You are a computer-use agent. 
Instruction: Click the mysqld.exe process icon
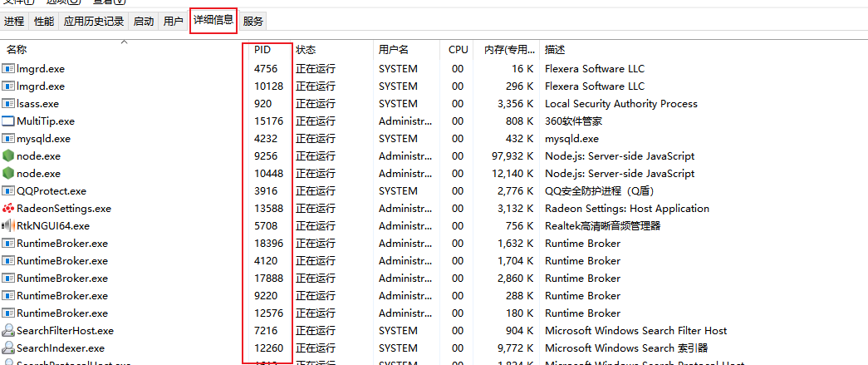coord(7,139)
